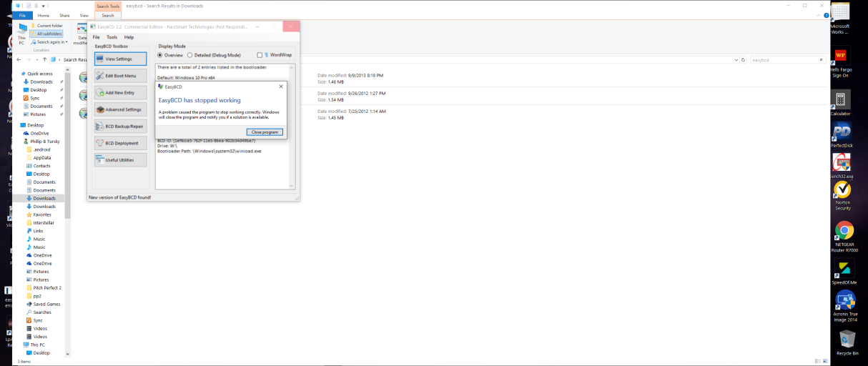The image size is (868, 366).
Task: Switch Explorer to large icons view
Action: (825, 361)
